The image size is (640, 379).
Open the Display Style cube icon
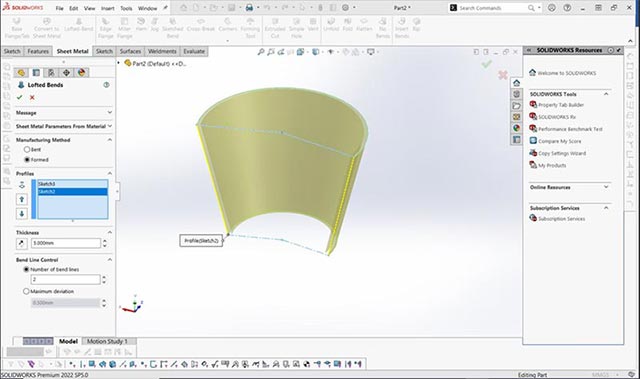point(316,52)
